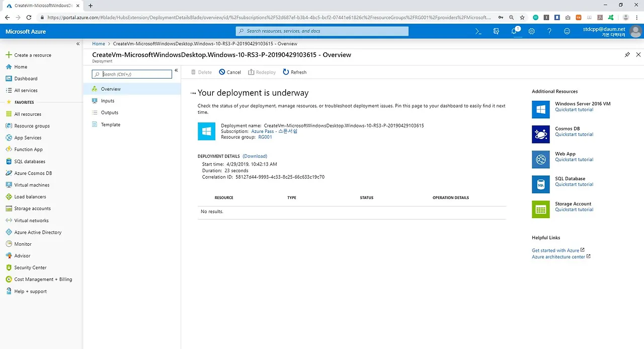Click the Redeploy button

click(x=262, y=73)
